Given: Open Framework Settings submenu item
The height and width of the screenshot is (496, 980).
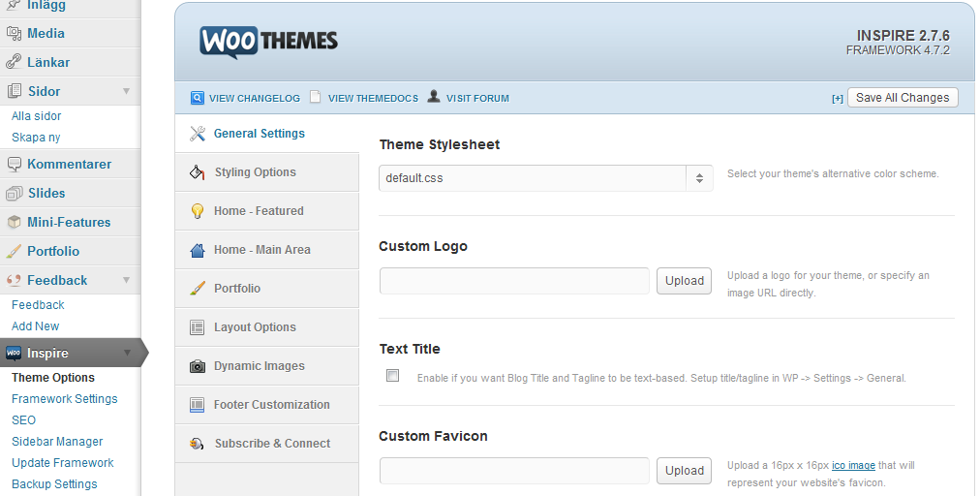Looking at the screenshot, I should [64, 398].
